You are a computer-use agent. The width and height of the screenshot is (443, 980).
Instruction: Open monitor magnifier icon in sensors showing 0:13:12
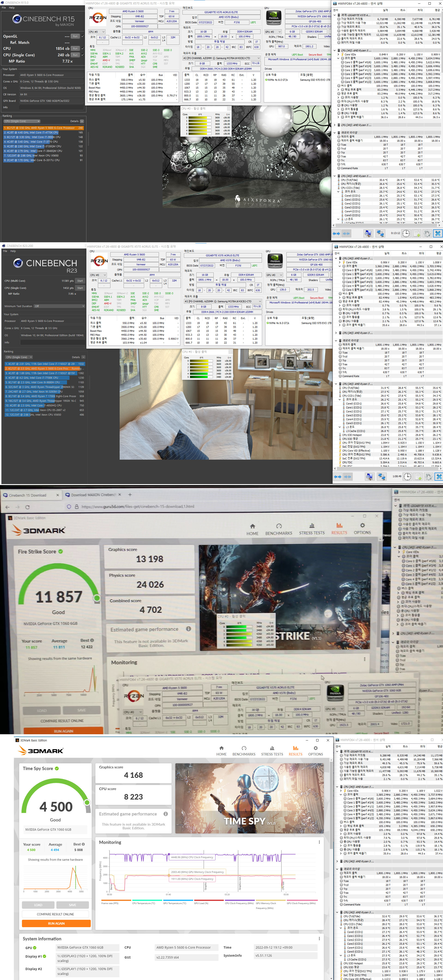pos(368,233)
